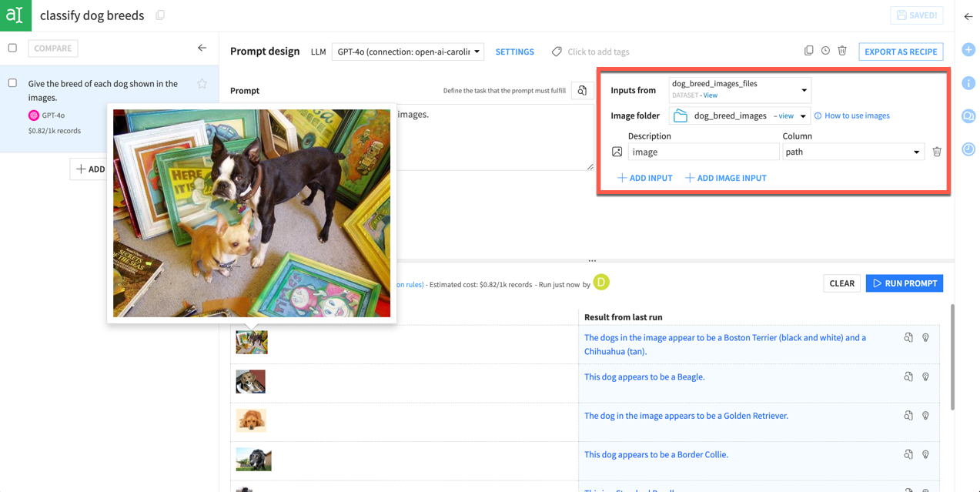
Task: Click the tag icon next to 'Click to add tags'
Action: (557, 52)
